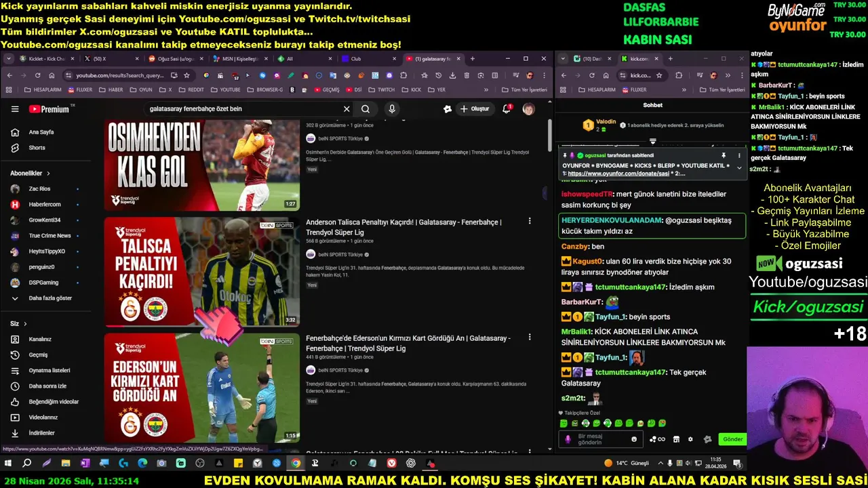Open YouTube notifications bell

[507, 109]
